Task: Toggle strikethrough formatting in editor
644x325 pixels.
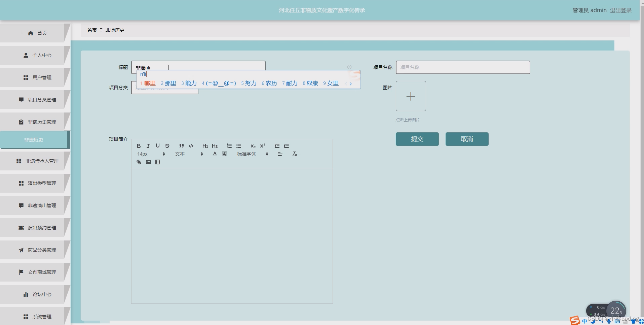Action: 167,146
